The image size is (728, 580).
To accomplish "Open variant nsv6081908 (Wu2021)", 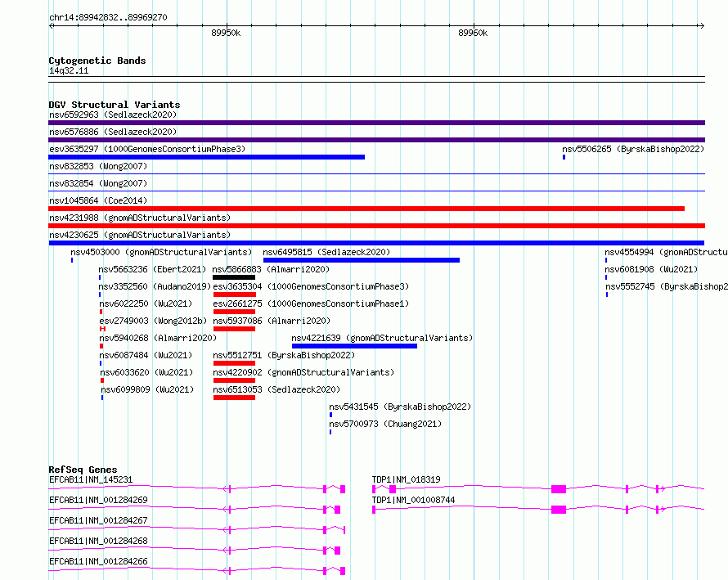I will (651, 269).
